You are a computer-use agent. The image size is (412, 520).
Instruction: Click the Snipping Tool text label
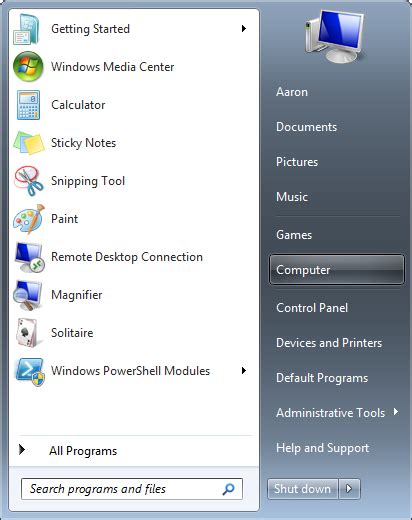point(88,181)
